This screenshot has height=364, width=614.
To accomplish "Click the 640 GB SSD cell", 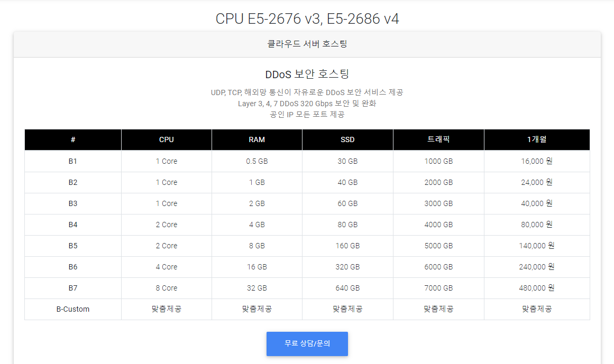I will point(347,288).
